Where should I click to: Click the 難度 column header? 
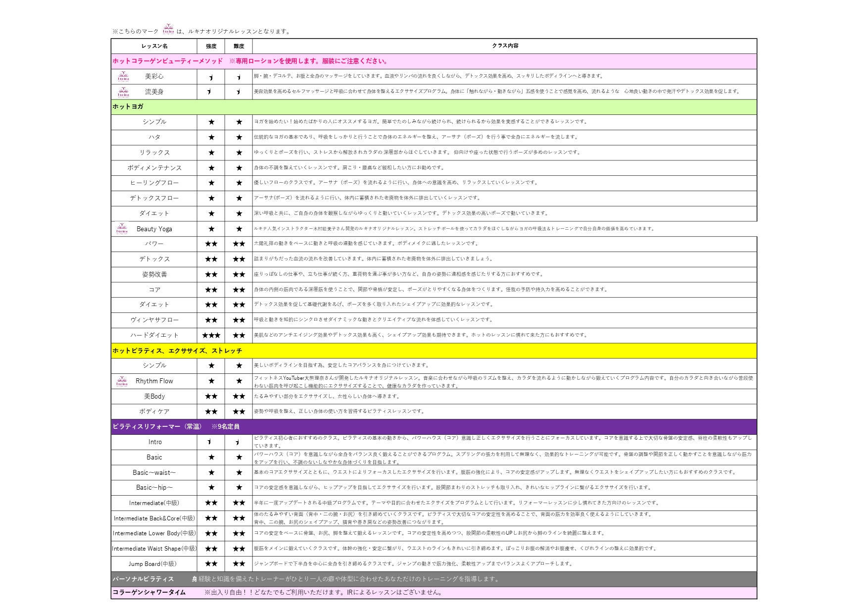(x=239, y=46)
